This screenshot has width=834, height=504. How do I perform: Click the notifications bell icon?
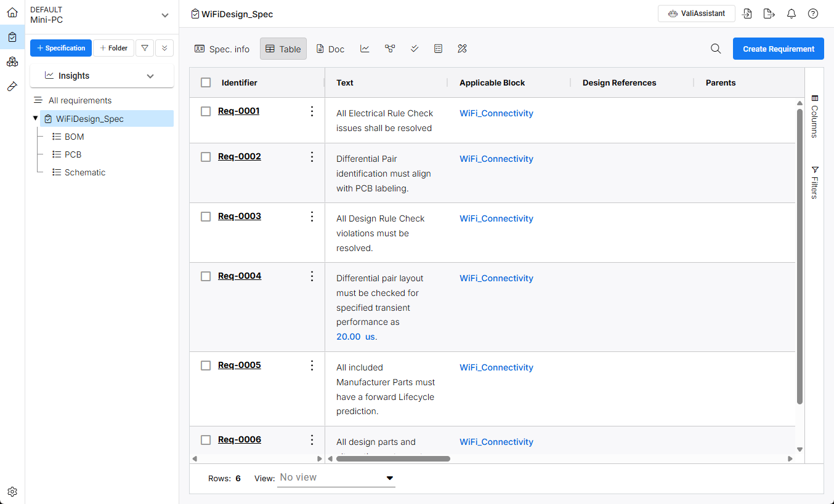[x=791, y=14]
